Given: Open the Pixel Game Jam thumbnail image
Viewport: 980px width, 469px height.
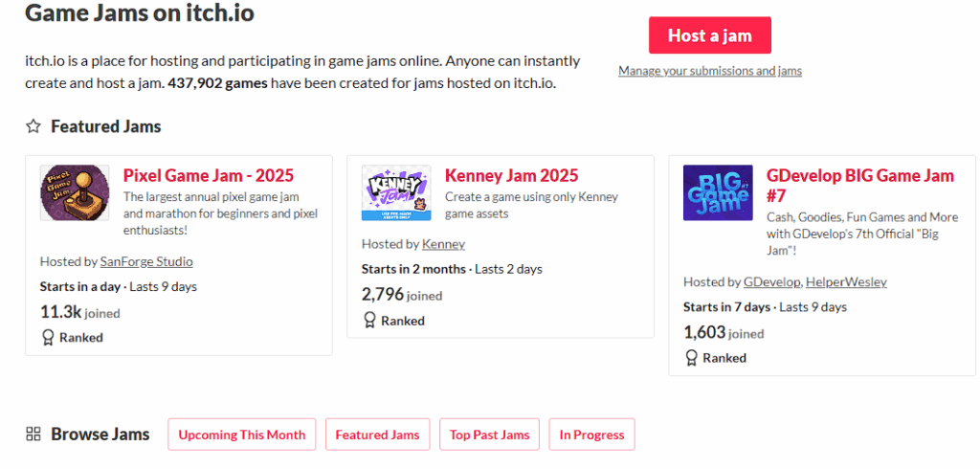Looking at the screenshot, I should click(75, 192).
